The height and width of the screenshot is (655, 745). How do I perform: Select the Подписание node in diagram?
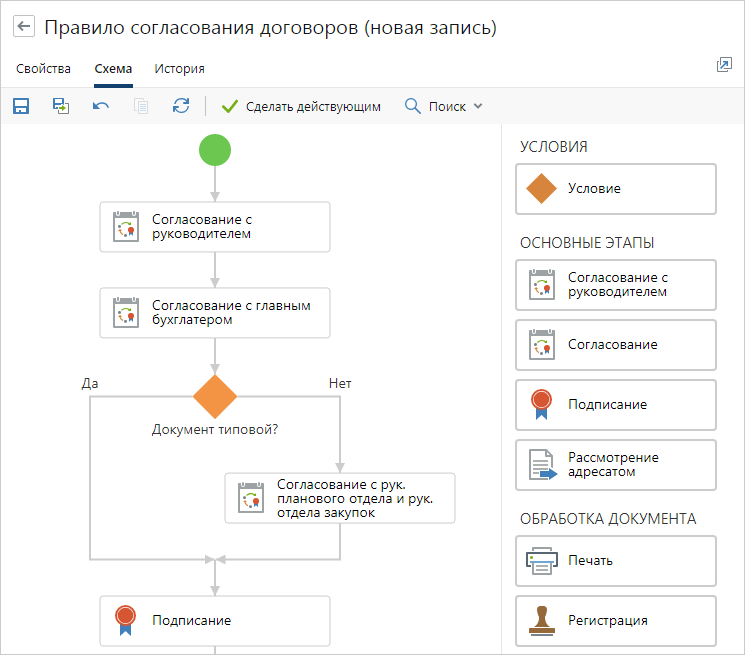click(x=215, y=621)
